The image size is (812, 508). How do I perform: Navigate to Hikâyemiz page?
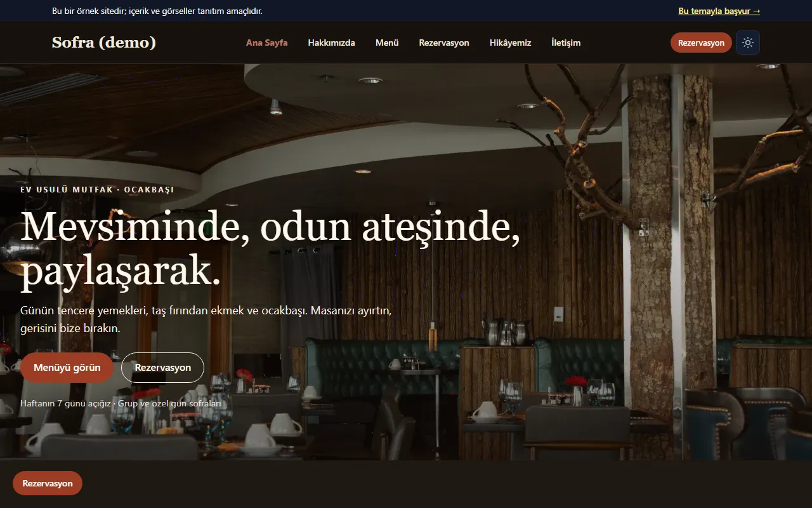pos(511,43)
